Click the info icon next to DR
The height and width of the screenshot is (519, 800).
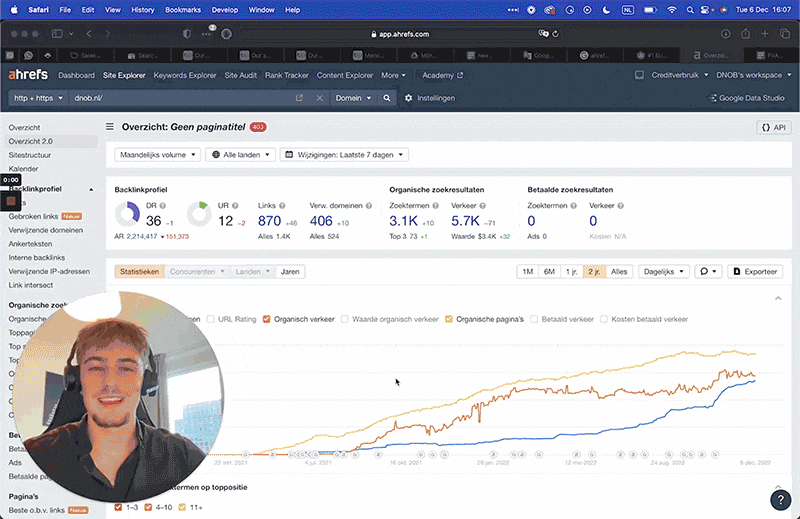(163, 206)
